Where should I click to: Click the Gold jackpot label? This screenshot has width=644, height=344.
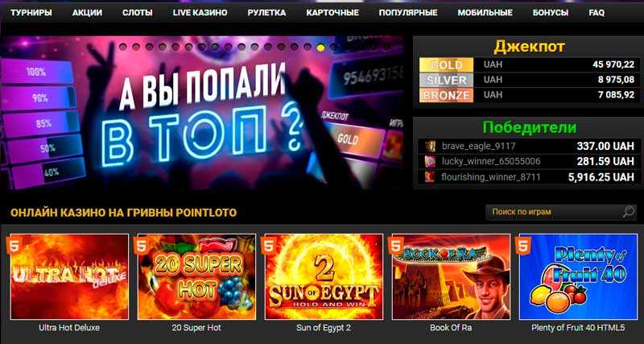446,65
